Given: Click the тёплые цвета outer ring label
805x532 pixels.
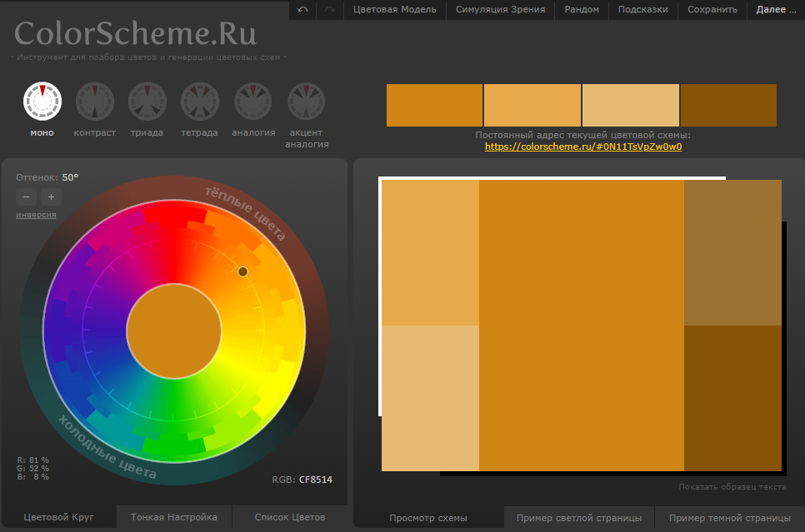Looking at the screenshot, I should (x=245, y=213).
